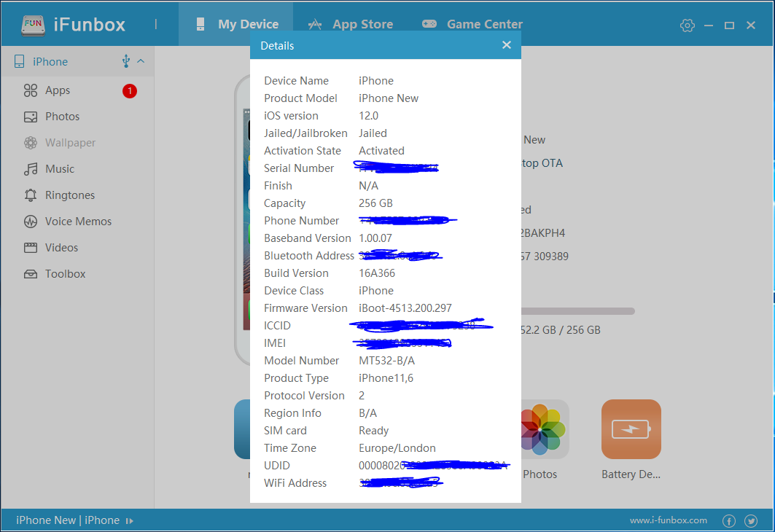The width and height of the screenshot is (775, 532).
Task: Click the iPhone New status bar label
Action: point(68,520)
